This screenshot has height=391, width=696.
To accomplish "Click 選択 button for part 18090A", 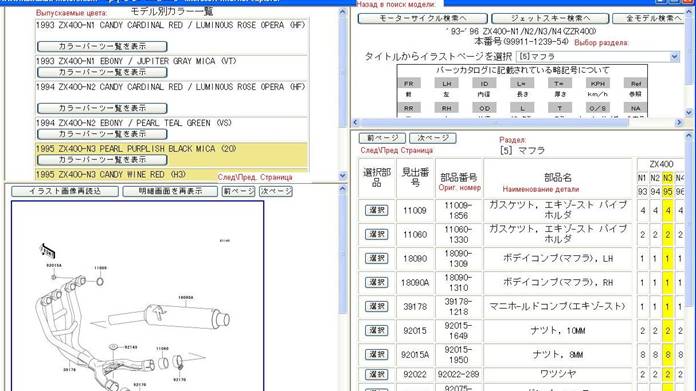I will coord(376,282).
